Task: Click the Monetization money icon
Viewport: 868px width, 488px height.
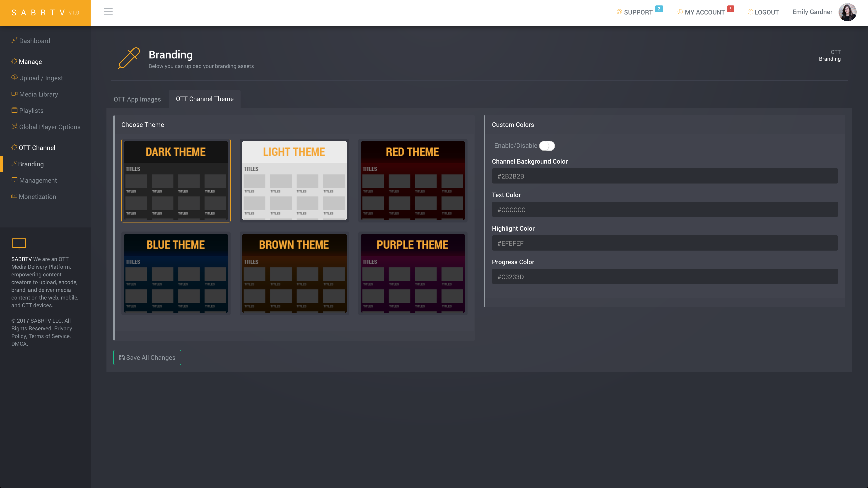Action: [x=14, y=196]
